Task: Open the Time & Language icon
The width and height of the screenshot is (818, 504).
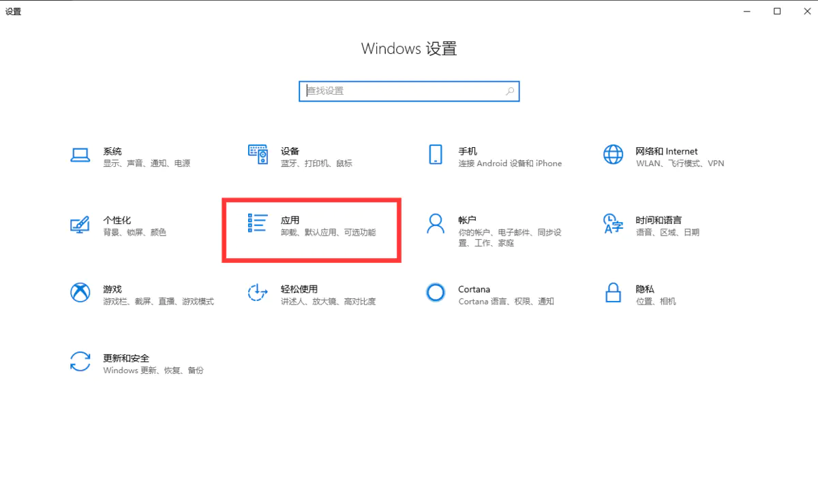Action: [x=613, y=223]
